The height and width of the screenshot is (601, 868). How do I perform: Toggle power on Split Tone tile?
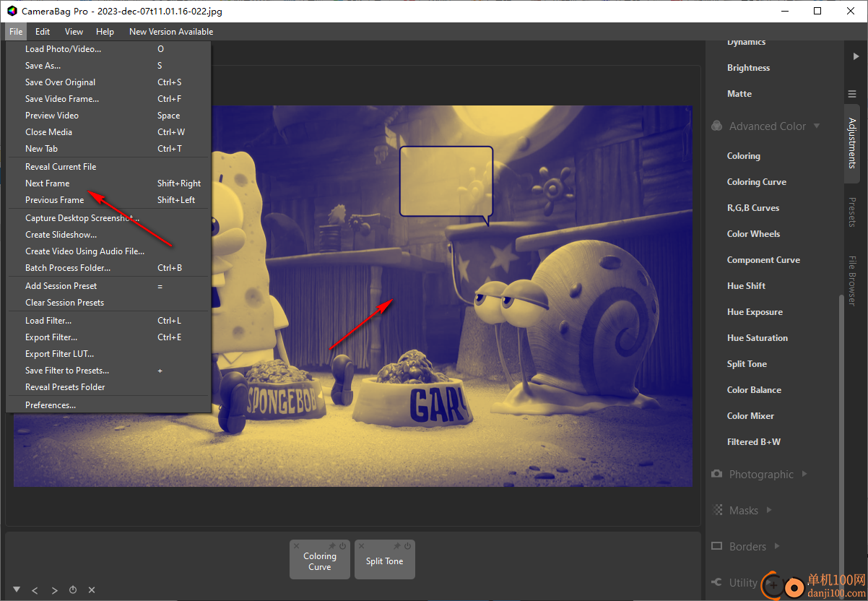point(407,546)
